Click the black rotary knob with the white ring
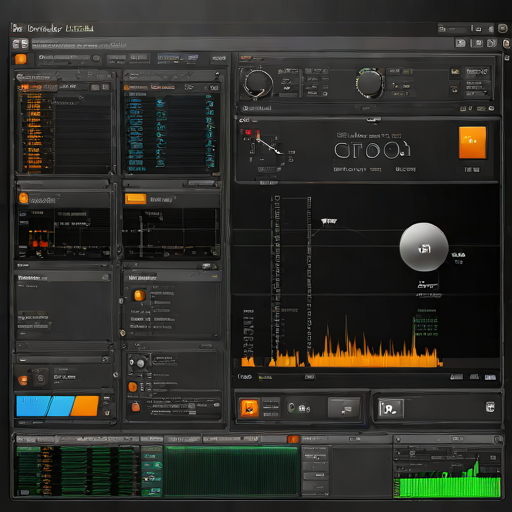This screenshot has width=512, height=512. [258, 83]
